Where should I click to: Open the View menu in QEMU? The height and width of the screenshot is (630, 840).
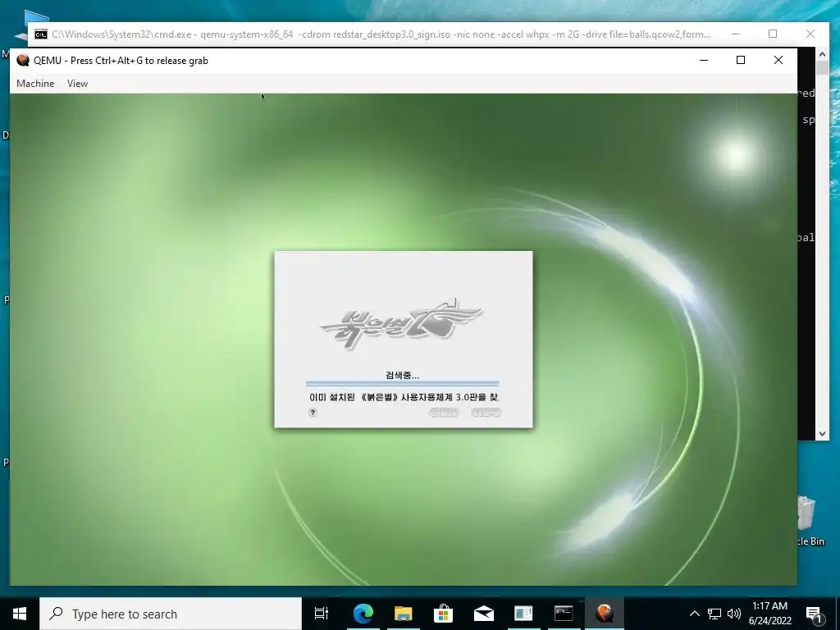click(77, 84)
